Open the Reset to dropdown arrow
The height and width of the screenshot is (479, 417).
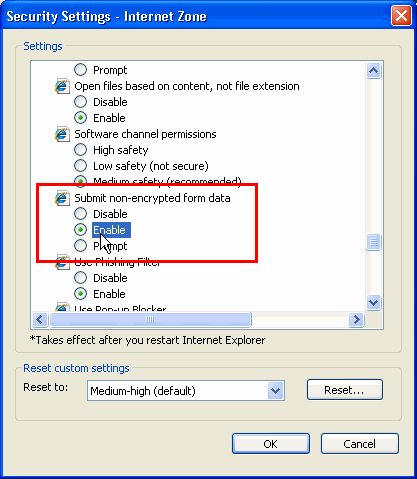tap(275, 390)
